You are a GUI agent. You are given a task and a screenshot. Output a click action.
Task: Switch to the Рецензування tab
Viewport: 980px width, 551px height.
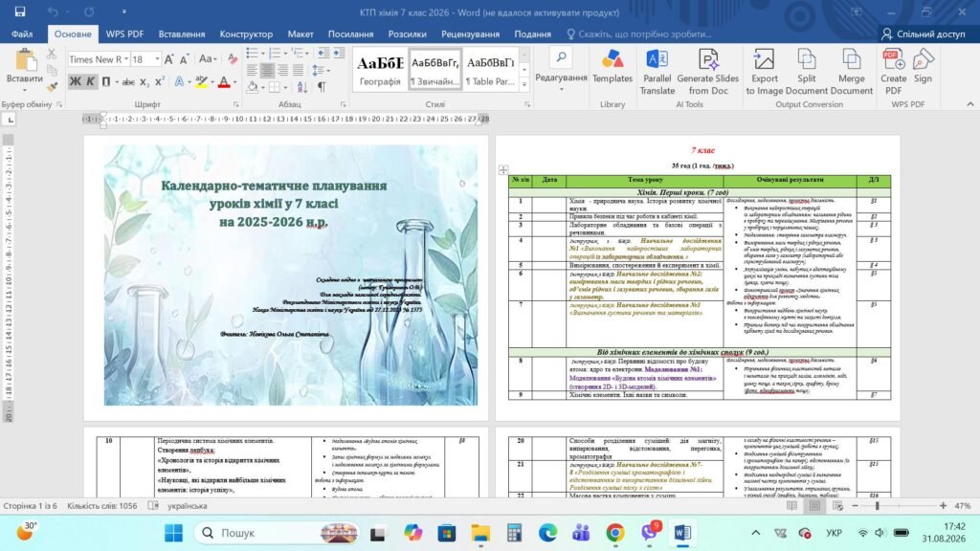tap(470, 33)
